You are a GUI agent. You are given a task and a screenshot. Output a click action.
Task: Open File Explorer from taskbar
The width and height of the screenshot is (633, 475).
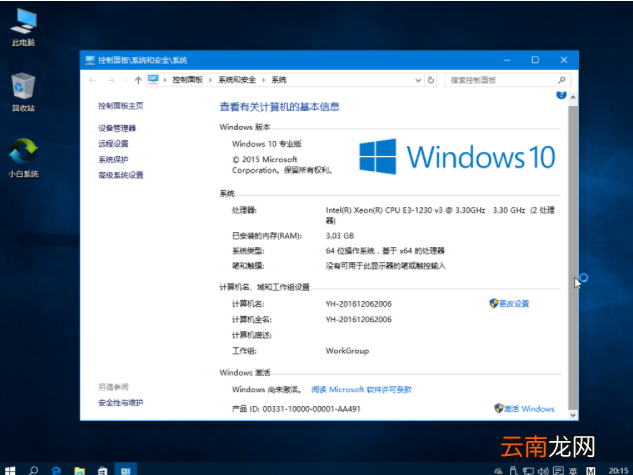click(x=80, y=471)
